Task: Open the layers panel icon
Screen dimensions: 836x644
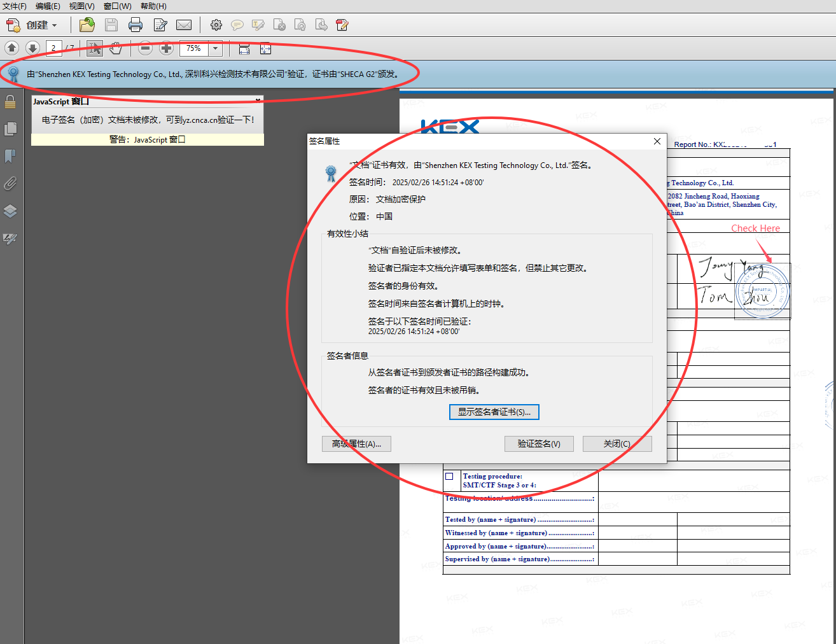Action: (x=10, y=211)
